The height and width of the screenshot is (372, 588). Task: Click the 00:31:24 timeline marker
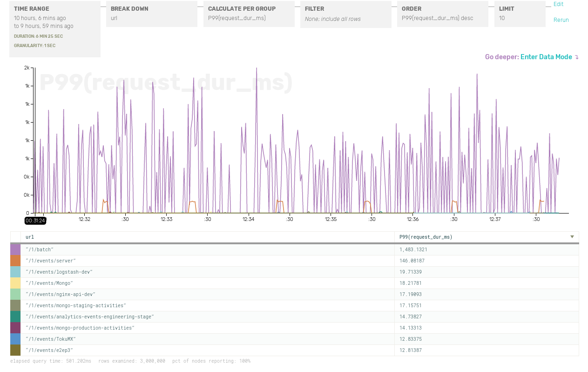(x=35, y=220)
